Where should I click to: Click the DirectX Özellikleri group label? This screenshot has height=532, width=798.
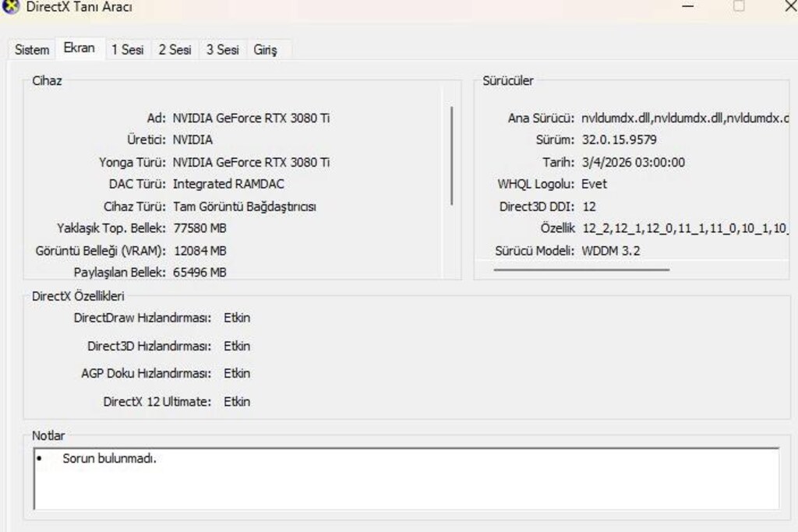78,296
